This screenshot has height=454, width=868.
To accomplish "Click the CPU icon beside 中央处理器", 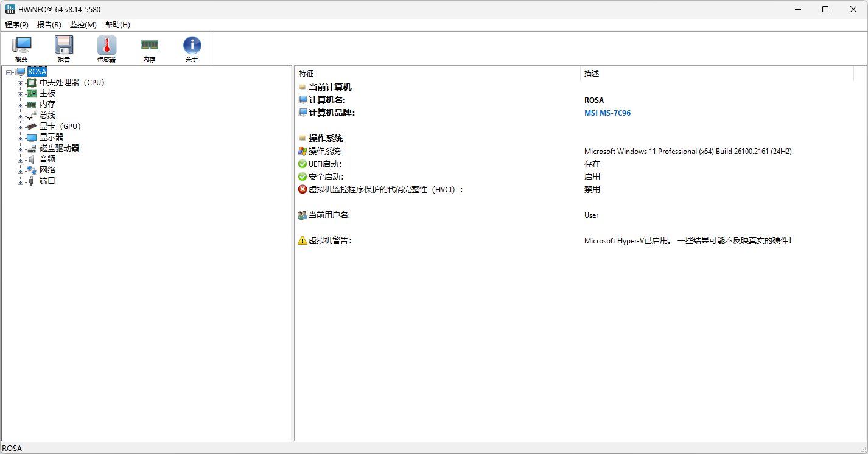I will point(31,82).
